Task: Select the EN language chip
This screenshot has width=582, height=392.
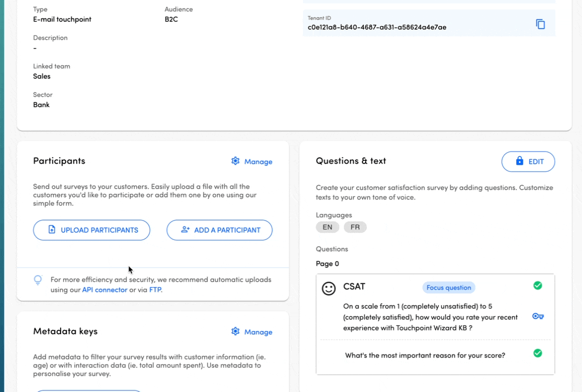Action: click(x=328, y=227)
